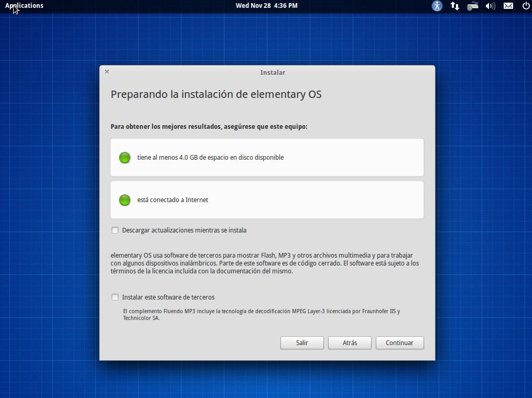This screenshot has height=398, width=532.
Task: Open the date and time menu
Action: point(266,6)
